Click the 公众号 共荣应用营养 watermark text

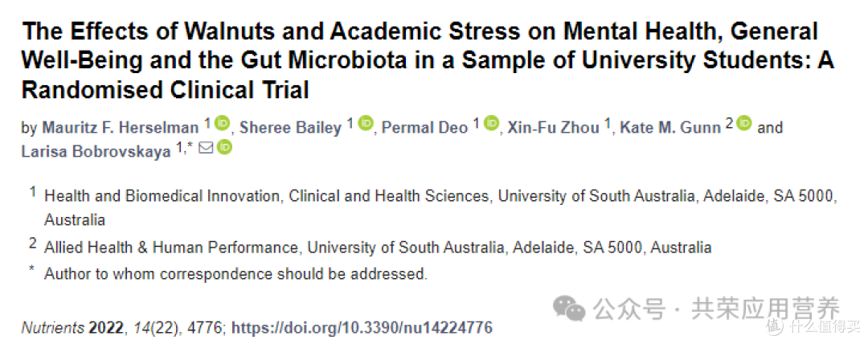click(x=717, y=308)
